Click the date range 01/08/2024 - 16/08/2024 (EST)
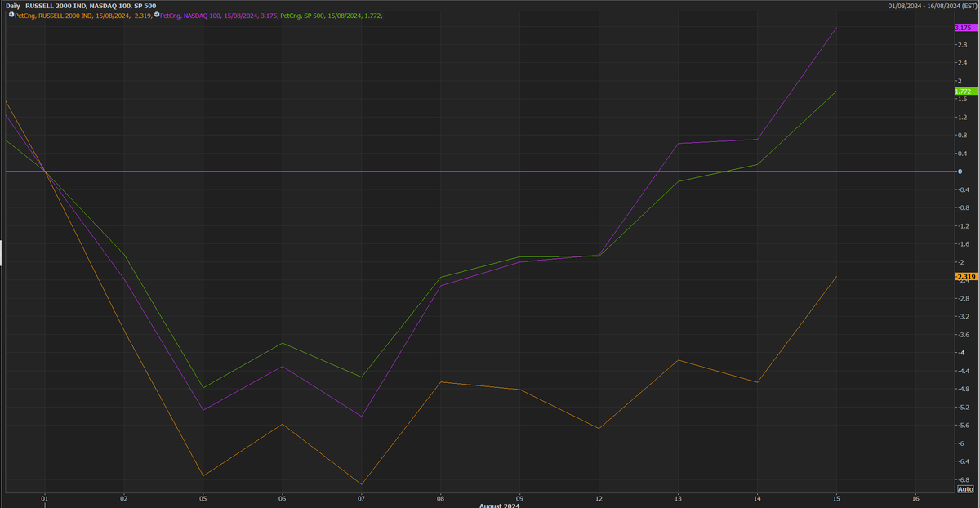The image size is (980, 508). [x=933, y=6]
